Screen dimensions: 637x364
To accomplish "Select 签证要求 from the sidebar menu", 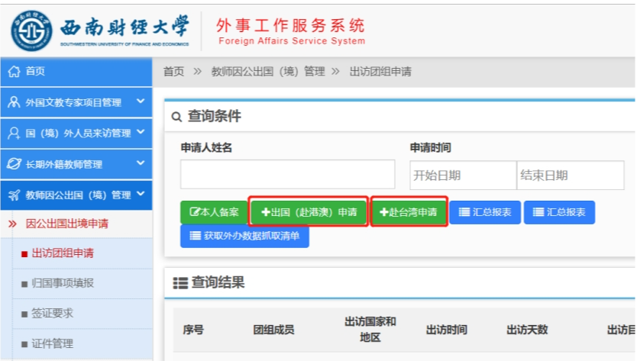I will [x=52, y=314].
